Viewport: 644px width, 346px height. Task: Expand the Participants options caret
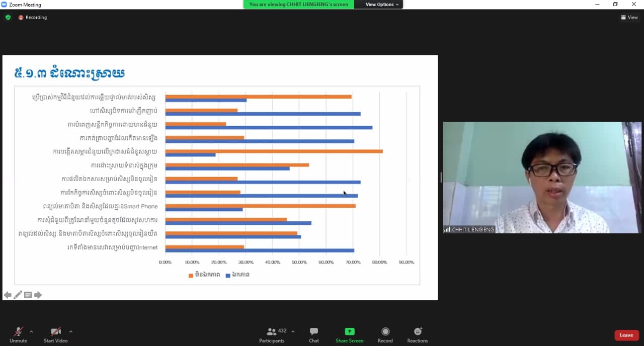pyautogui.click(x=293, y=331)
